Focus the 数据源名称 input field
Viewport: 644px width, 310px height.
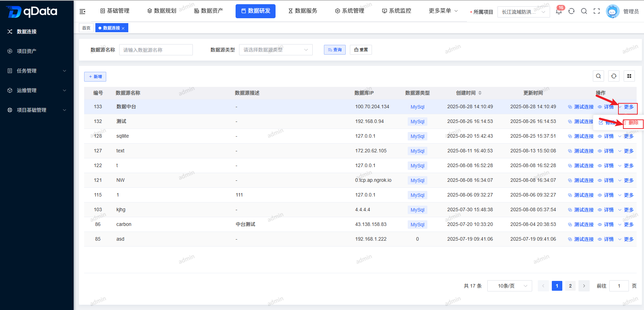click(156, 50)
